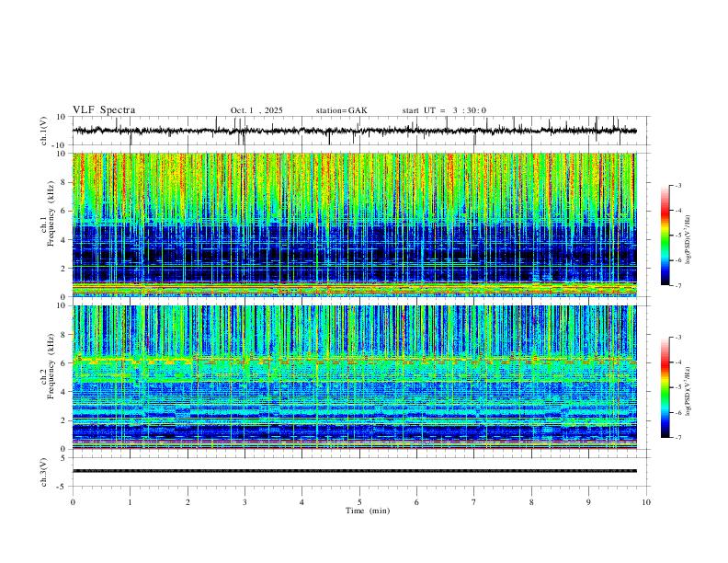Click the "Time (min)" x-axis label

pyautogui.click(x=368, y=511)
